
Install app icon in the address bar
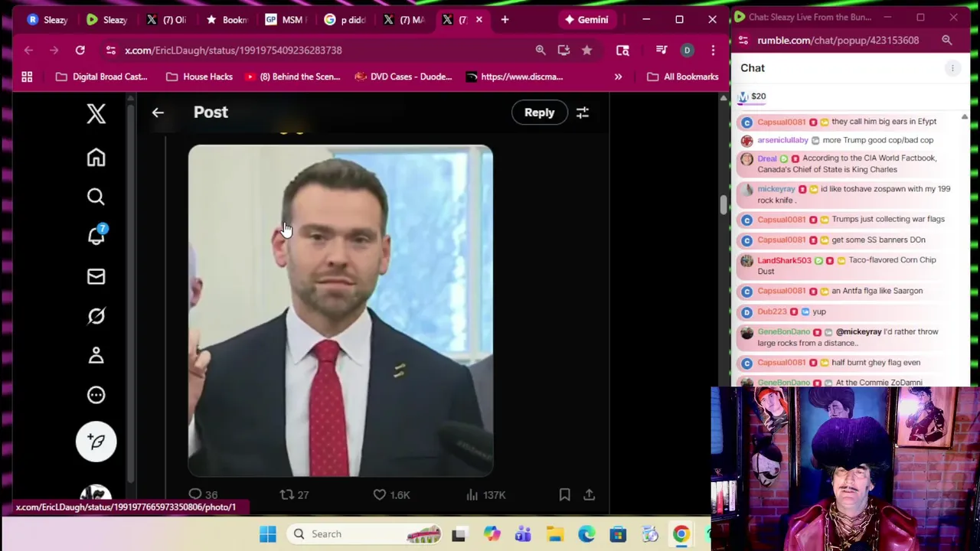tap(563, 50)
